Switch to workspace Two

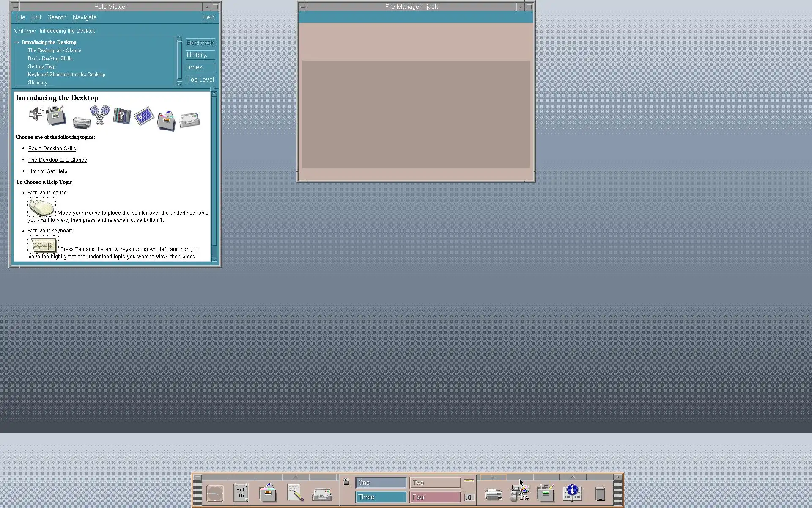coord(435,483)
